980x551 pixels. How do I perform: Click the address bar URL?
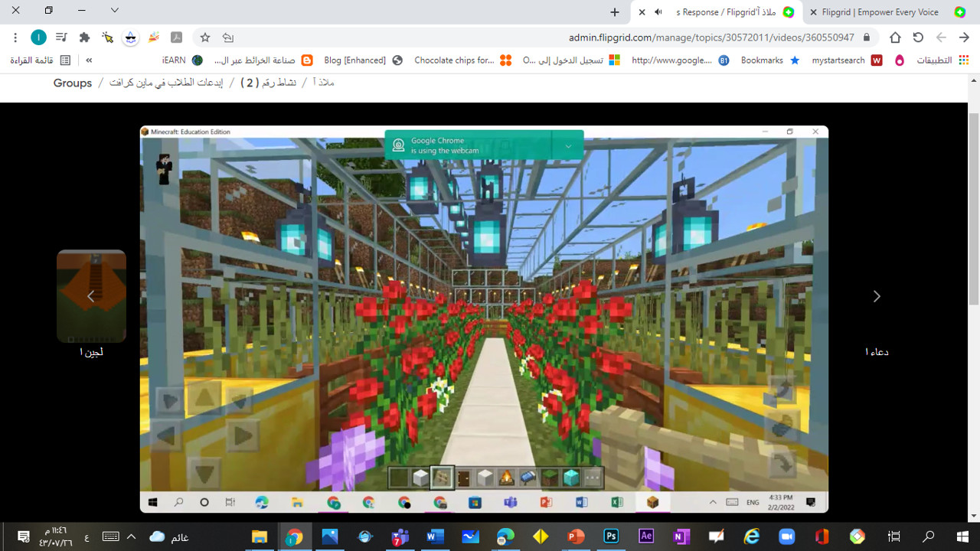click(x=711, y=37)
